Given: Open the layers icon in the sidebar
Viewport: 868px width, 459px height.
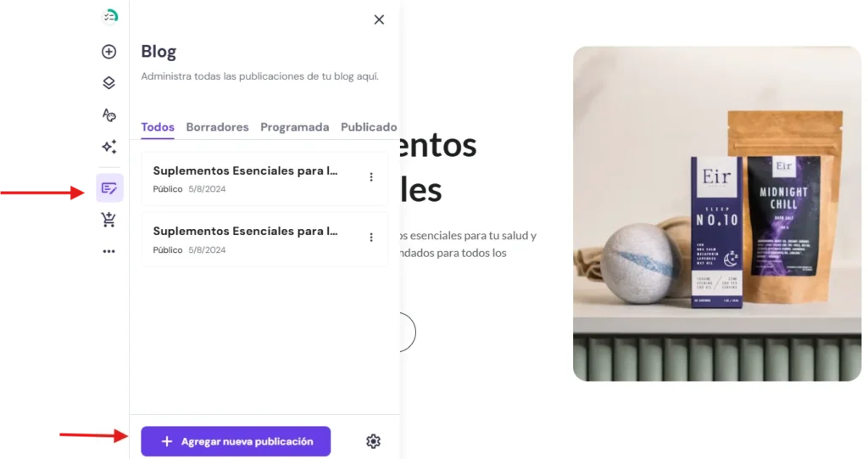Looking at the screenshot, I should coord(109,83).
